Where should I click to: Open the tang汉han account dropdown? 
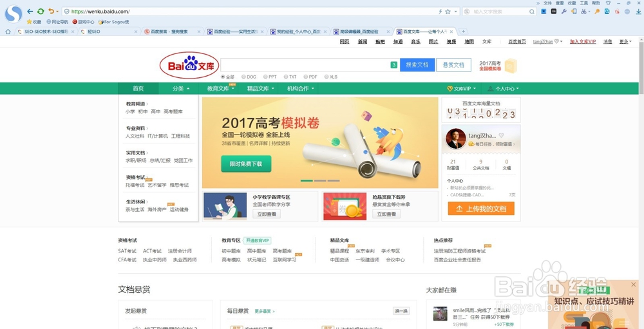point(547,41)
